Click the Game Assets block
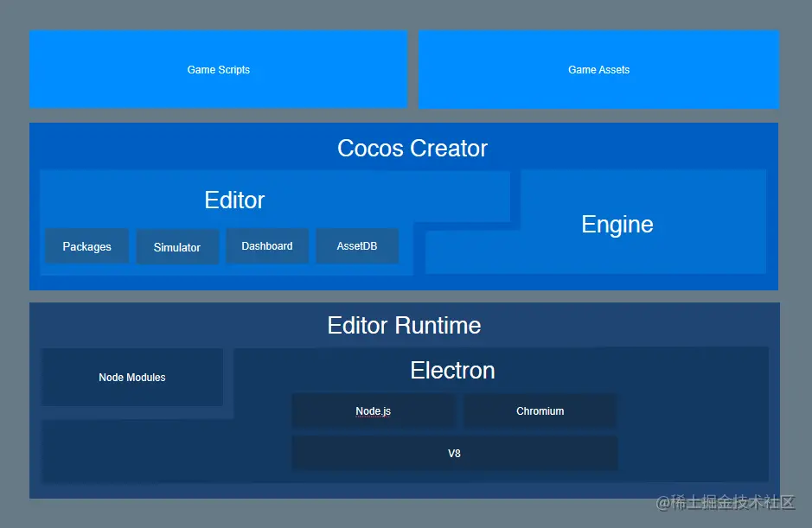 coord(598,69)
